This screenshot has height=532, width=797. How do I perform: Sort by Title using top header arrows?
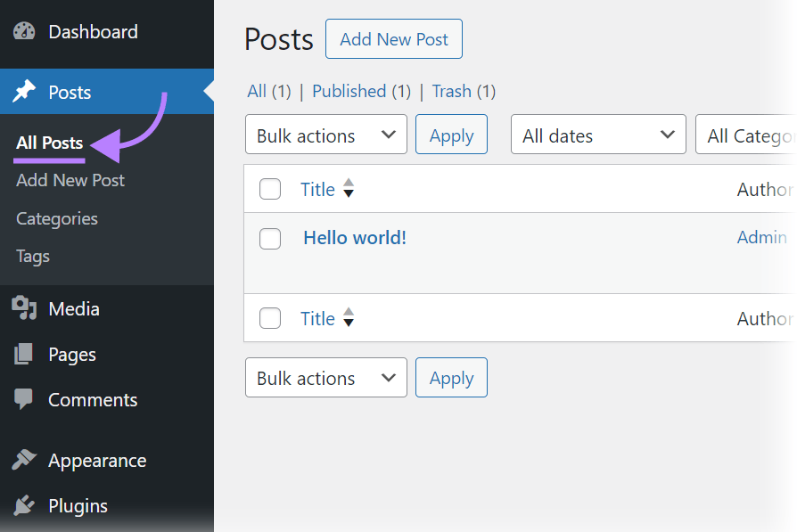coord(349,189)
